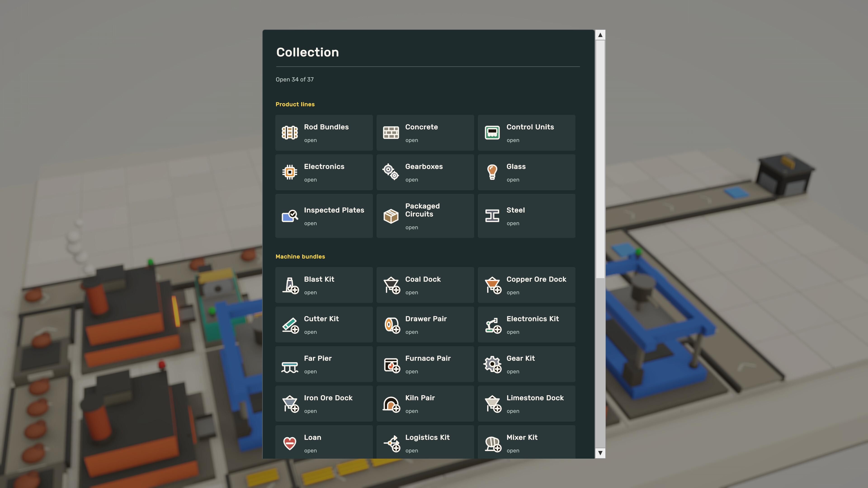Click the 'Machine bundles' section heading
The width and height of the screenshot is (868, 488).
point(300,257)
